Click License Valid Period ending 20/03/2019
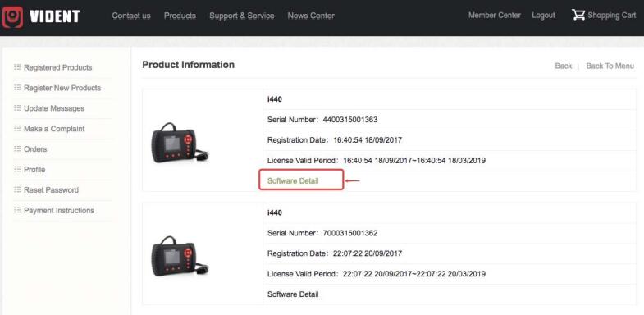Image resolution: width=644 pixels, height=315 pixels. pyautogui.click(x=377, y=273)
